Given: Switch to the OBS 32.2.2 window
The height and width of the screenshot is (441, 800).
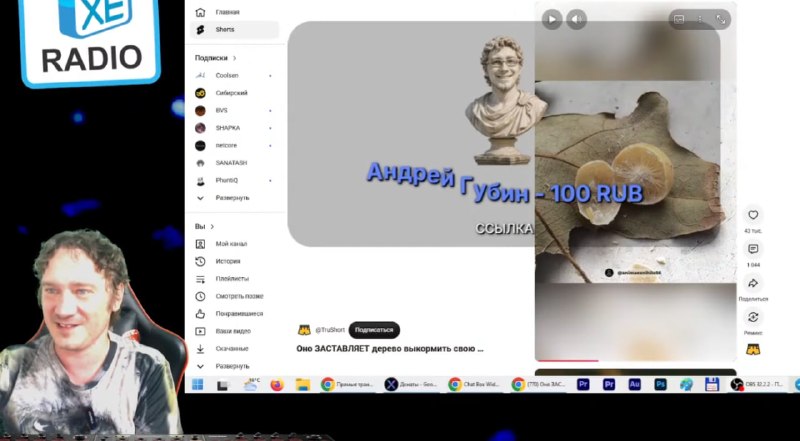Looking at the screenshot, I should 758,384.
